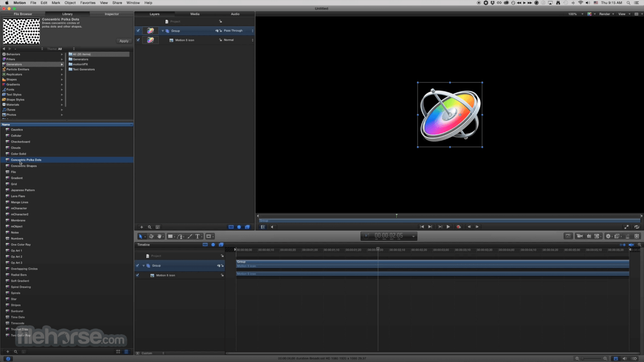This screenshot has width=644, height=362.
Task: Open the HUD from toolbar
Action: [568, 236]
